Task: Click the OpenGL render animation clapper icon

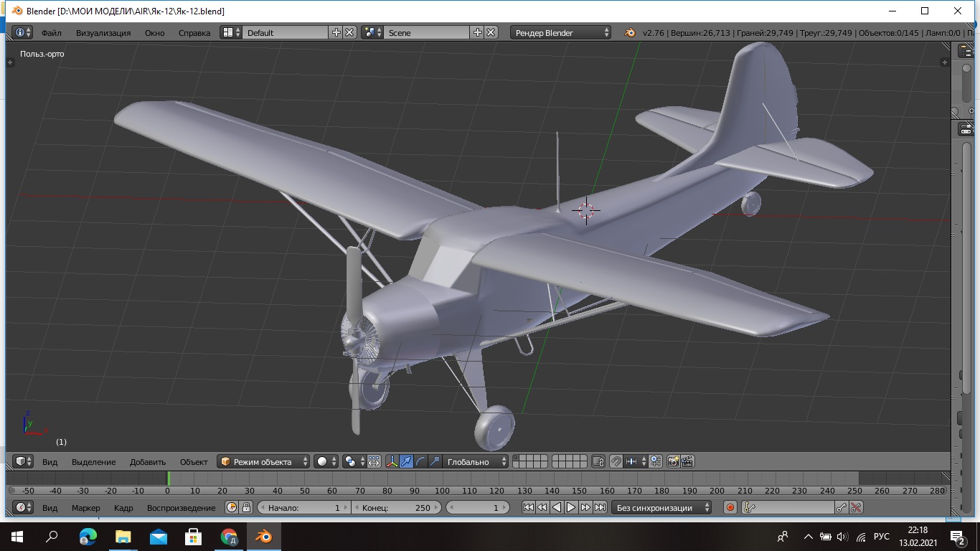Action: 687,462
